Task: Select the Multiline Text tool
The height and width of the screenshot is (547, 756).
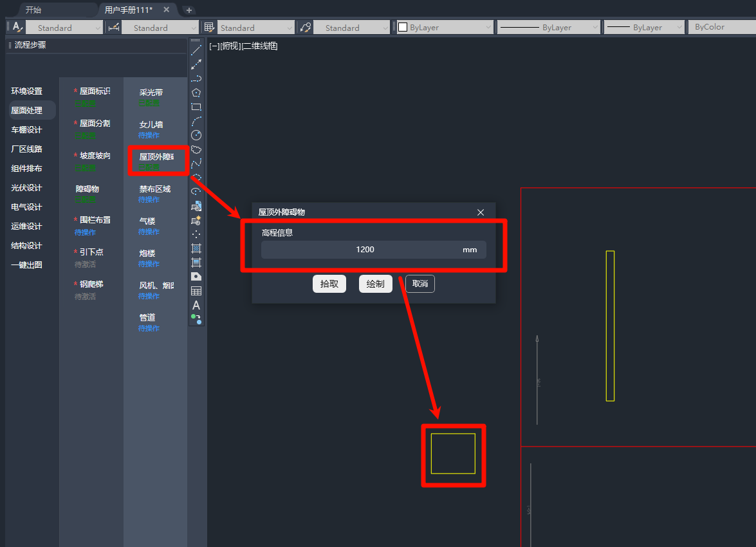Action: (x=196, y=305)
